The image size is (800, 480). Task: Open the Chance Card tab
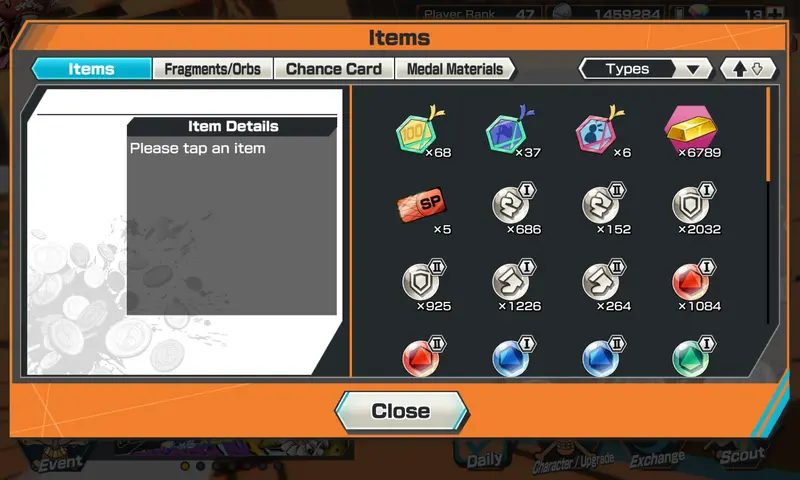334,69
